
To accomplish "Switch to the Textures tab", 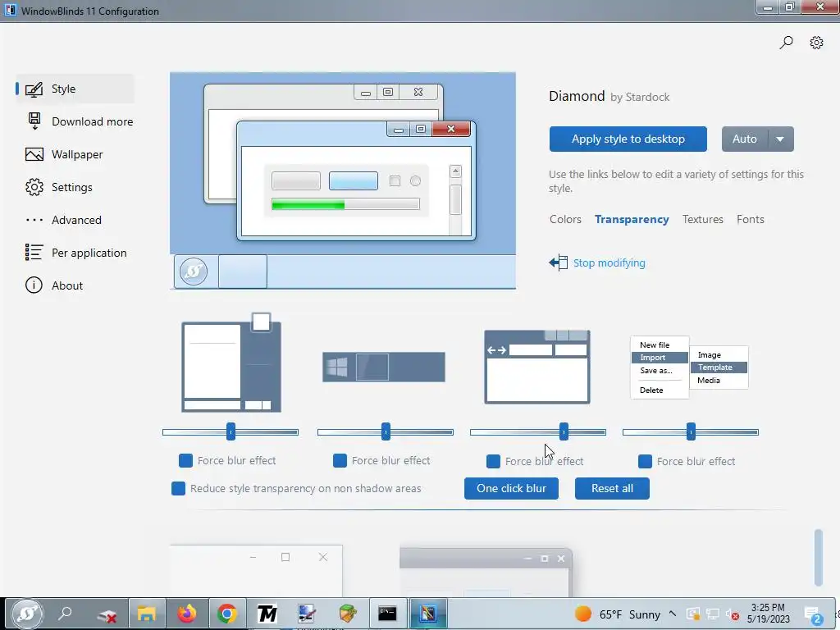I will (702, 219).
